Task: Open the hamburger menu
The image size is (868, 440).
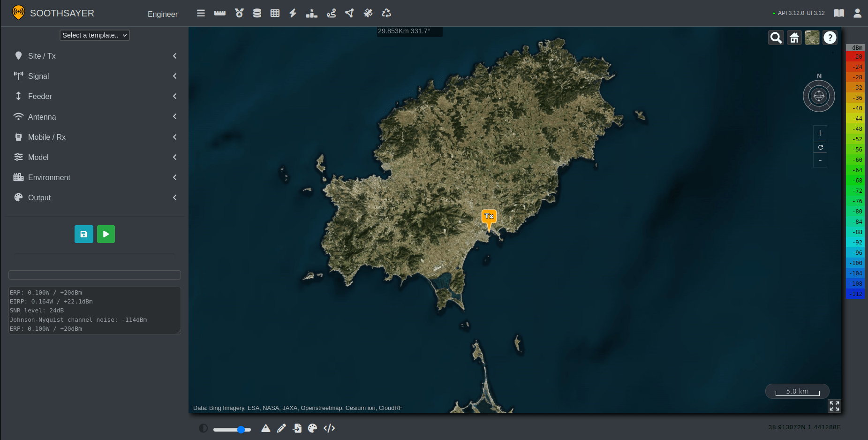Action: [x=201, y=13]
